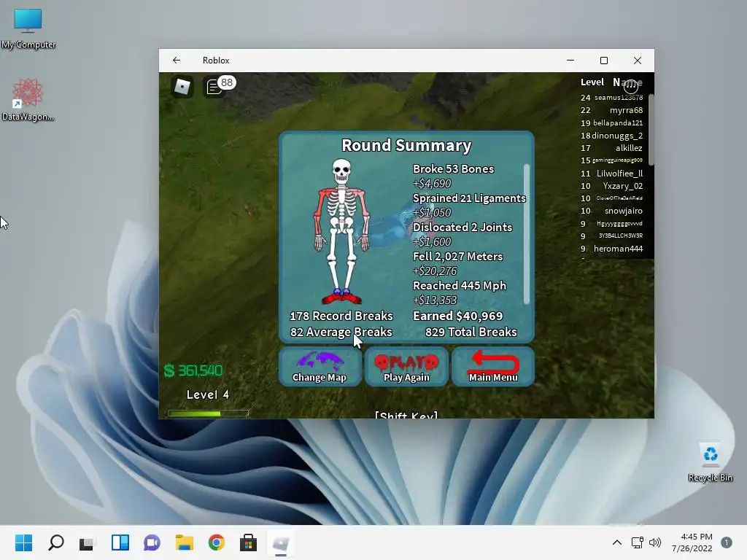Screen dimensions: 747x560
Task: Select player heroman444 in leaderboard
Action: pyautogui.click(x=612, y=249)
